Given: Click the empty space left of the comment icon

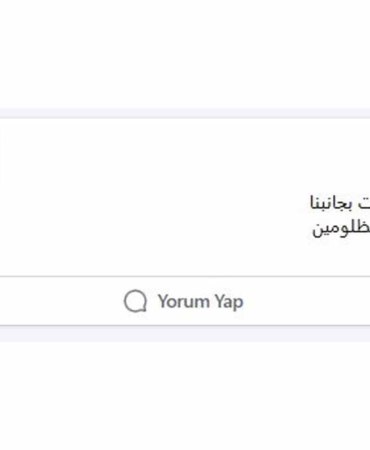Looking at the screenshot, I should 62,301.
